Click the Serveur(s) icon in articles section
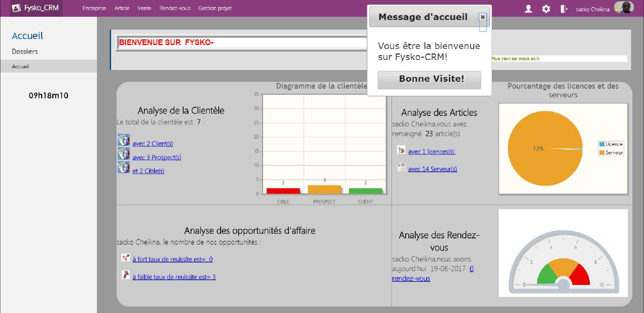Viewport: 644px width, 313px height. [x=401, y=167]
